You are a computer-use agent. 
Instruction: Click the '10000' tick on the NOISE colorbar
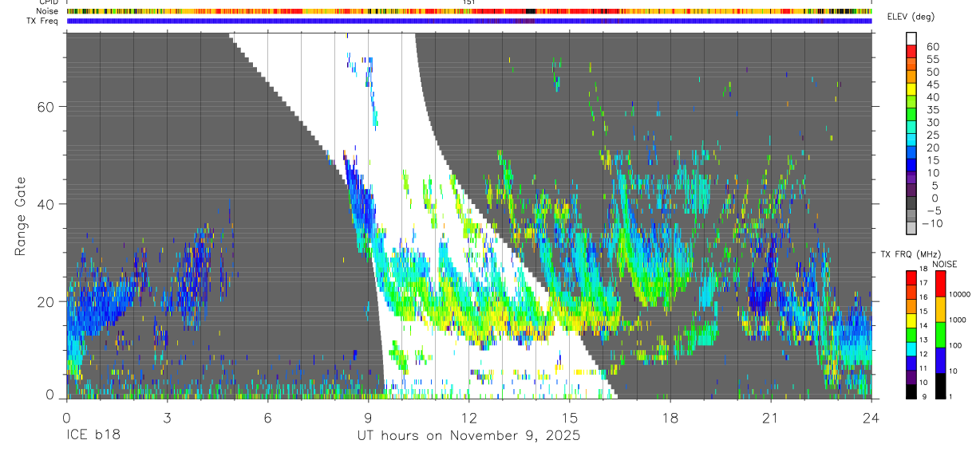pos(962,295)
